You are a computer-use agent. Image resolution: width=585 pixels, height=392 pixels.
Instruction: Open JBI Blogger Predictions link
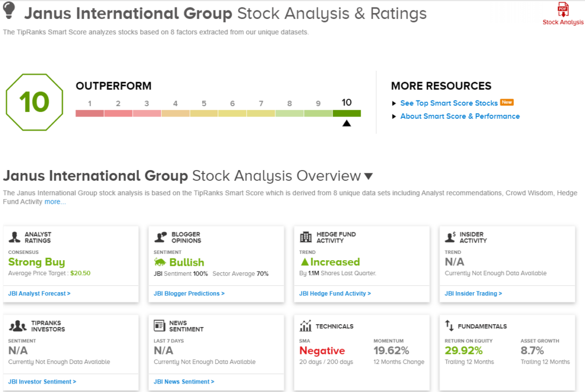click(x=189, y=294)
